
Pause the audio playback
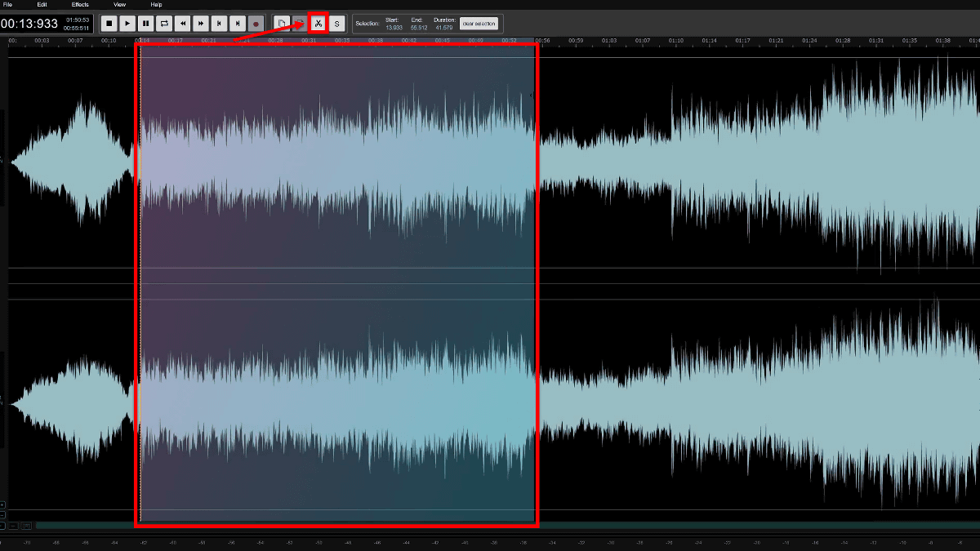[x=145, y=24]
